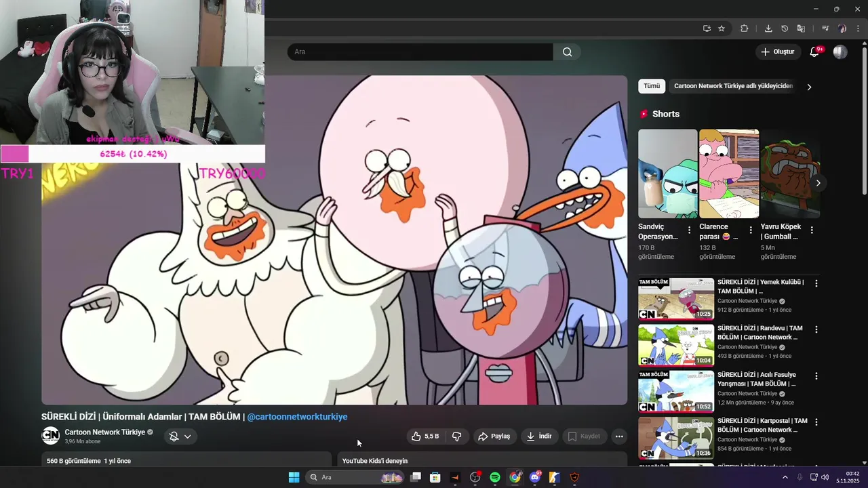
Task: Open the YouTube notifications bell
Action: pyautogui.click(x=814, y=52)
